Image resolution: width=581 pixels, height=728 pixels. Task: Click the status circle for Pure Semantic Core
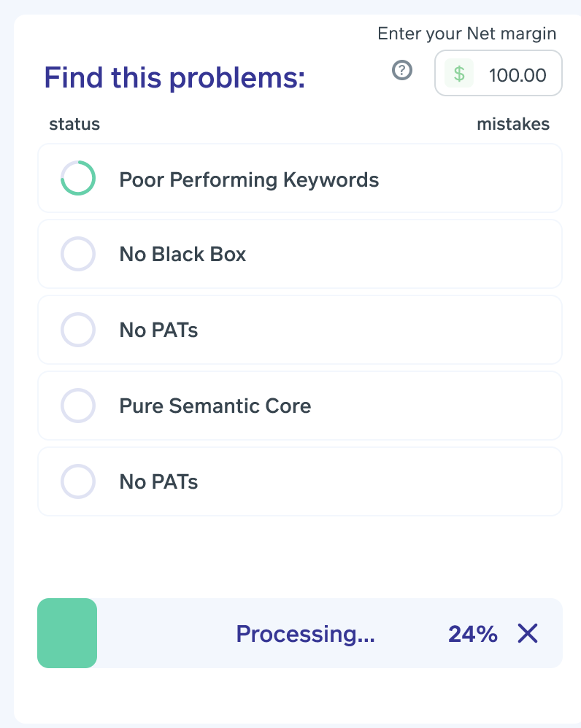(78, 406)
